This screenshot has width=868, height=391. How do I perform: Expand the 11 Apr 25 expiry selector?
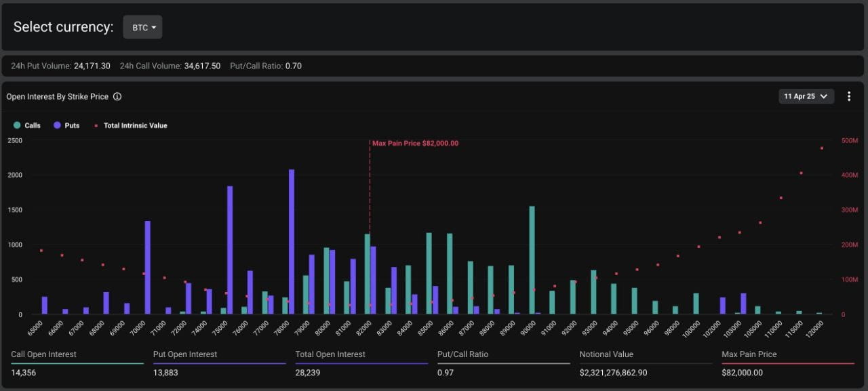[x=806, y=96]
